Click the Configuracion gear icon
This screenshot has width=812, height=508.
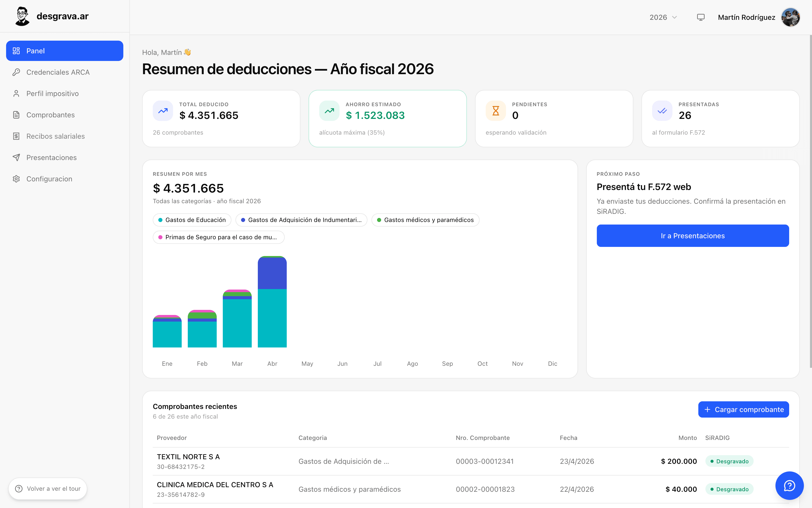point(16,179)
